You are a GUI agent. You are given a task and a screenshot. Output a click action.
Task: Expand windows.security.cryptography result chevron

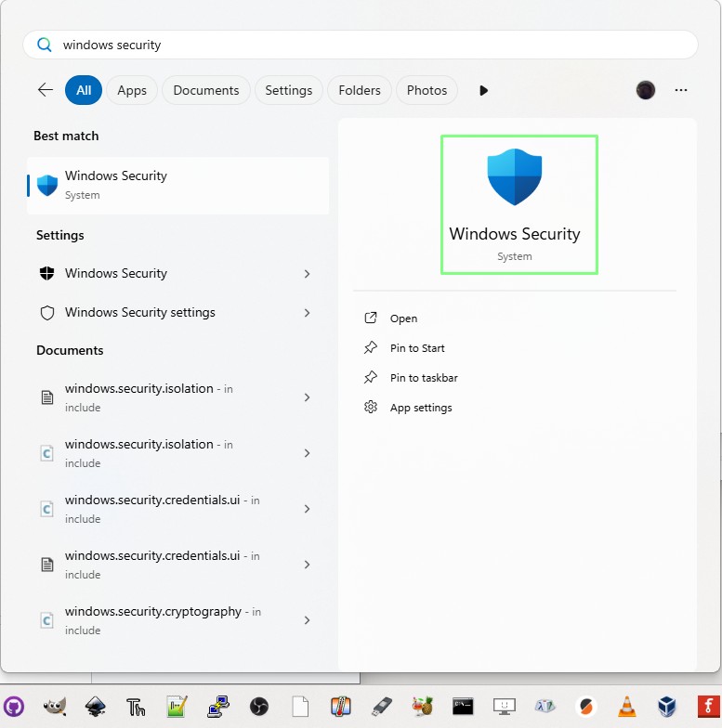(x=307, y=620)
